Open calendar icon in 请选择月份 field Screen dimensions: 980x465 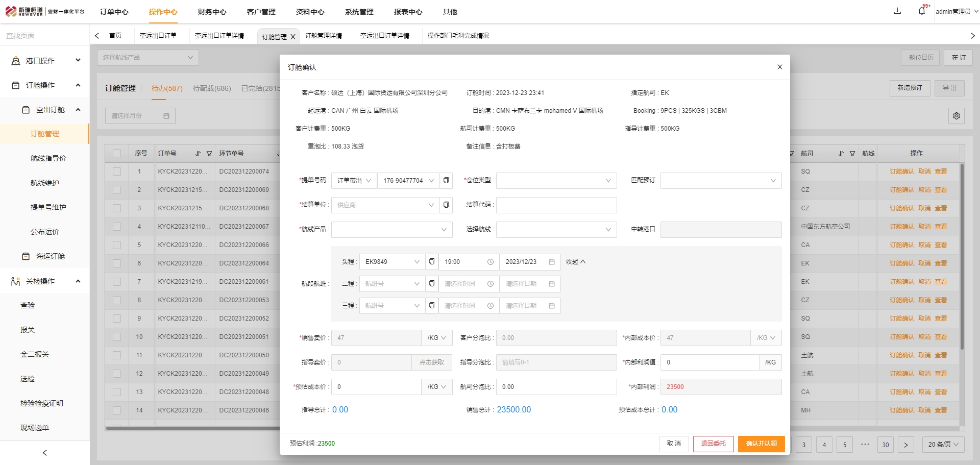(166, 116)
